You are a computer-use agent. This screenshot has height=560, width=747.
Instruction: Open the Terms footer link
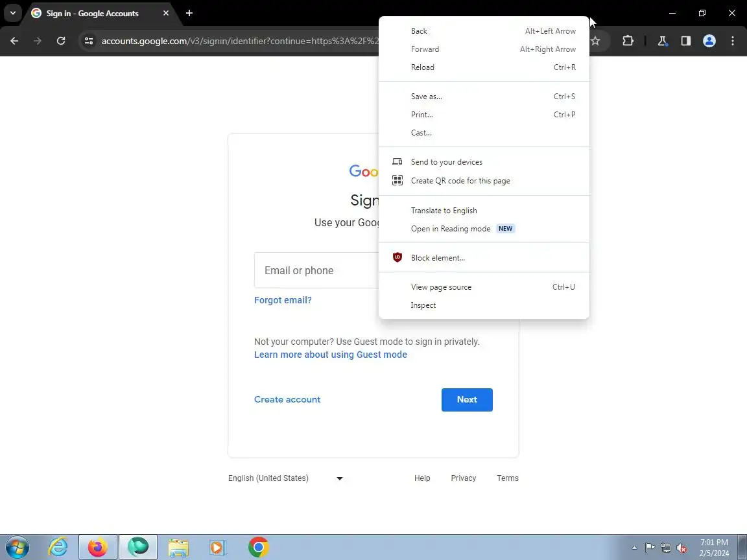coord(508,478)
